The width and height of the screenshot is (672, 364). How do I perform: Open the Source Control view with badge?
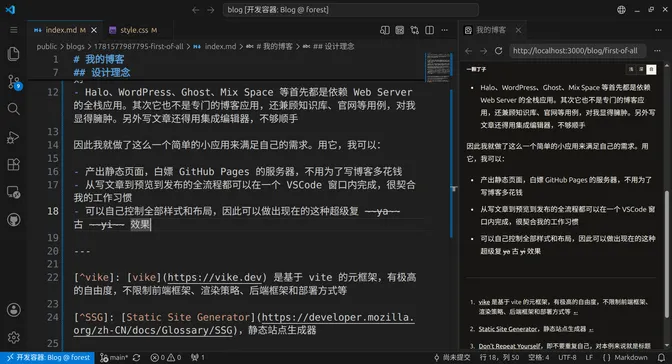(13, 81)
